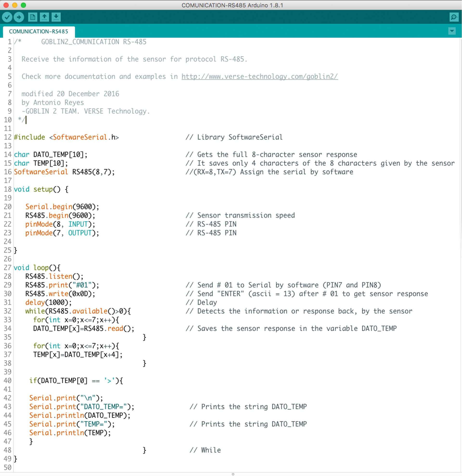Click 'Serial.println(TEMP);' statement
This screenshot has width=462, height=476.
[70, 433]
